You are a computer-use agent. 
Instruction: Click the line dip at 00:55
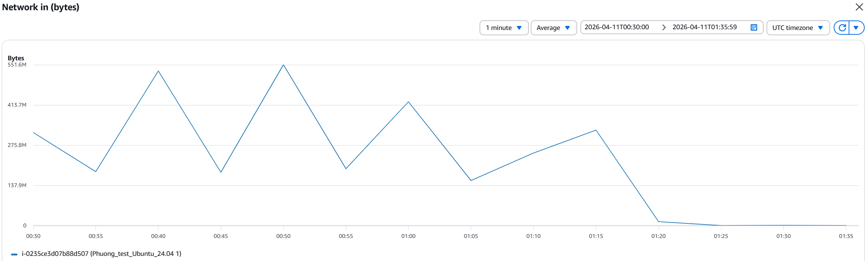click(x=346, y=169)
